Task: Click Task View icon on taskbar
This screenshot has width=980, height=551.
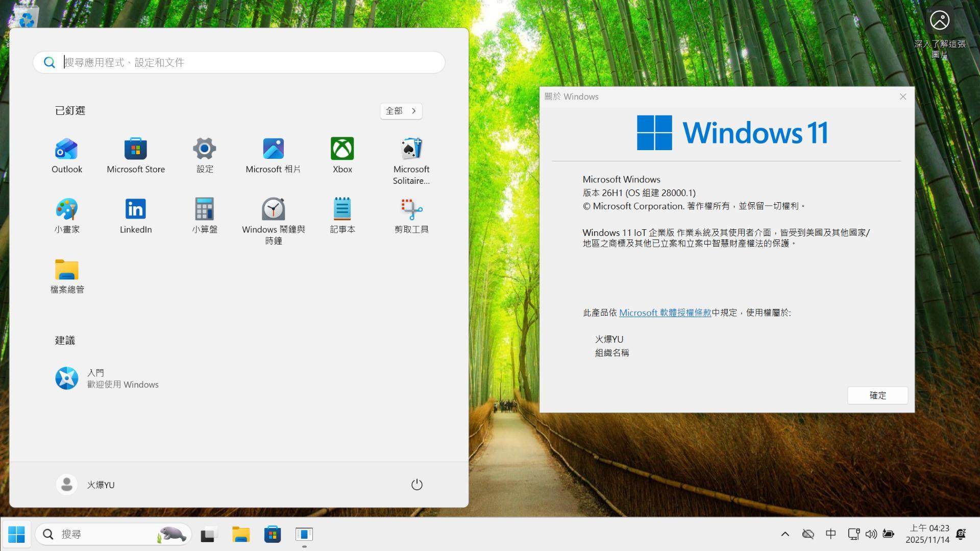Action: 208,535
